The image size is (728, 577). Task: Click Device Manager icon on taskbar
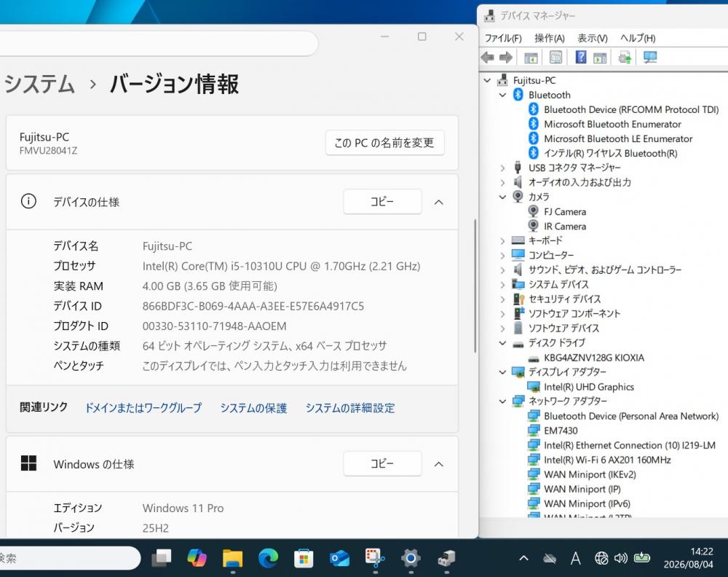(447, 557)
